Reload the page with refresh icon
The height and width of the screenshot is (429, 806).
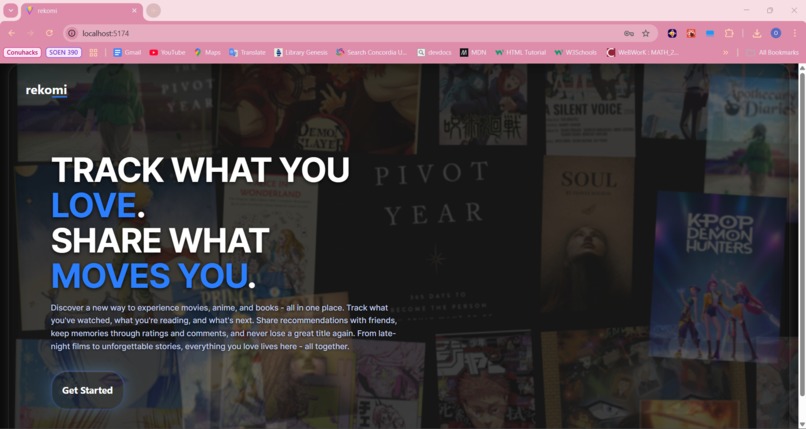tap(49, 33)
